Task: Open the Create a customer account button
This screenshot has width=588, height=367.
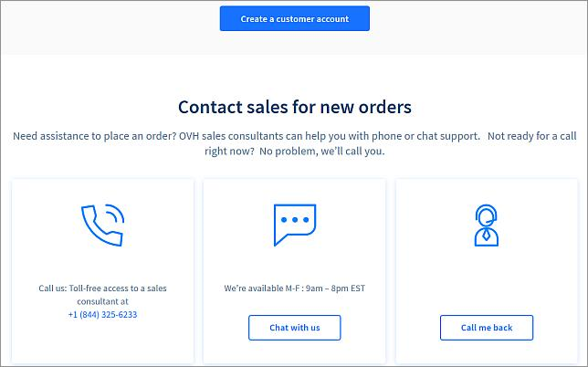Action: [x=295, y=18]
